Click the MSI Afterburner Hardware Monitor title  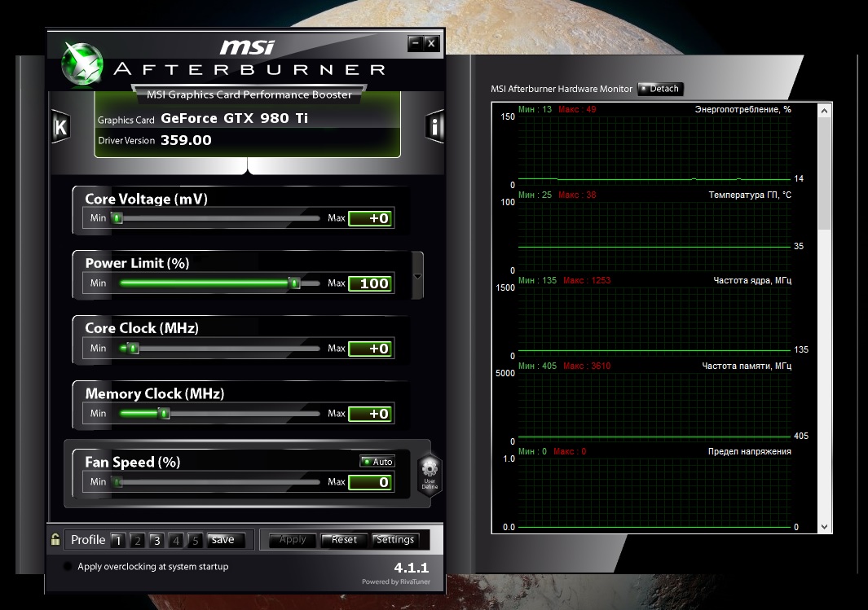click(562, 89)
